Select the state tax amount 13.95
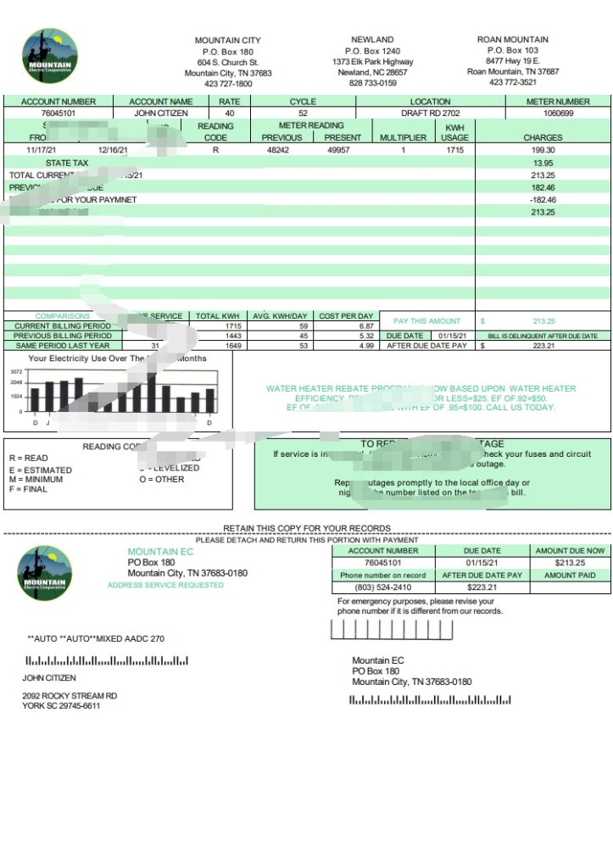The height and width of the screenshot is (868, 613). tap(543, 164)
